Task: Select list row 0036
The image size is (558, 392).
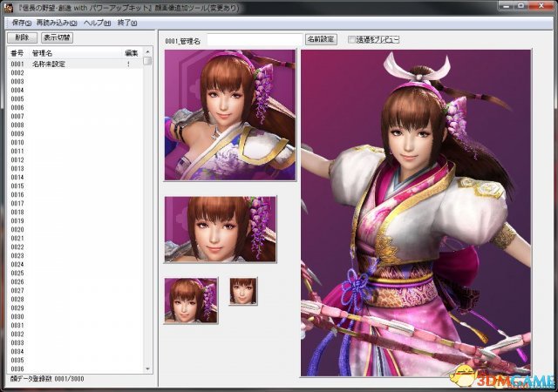Action: [75, 368]
